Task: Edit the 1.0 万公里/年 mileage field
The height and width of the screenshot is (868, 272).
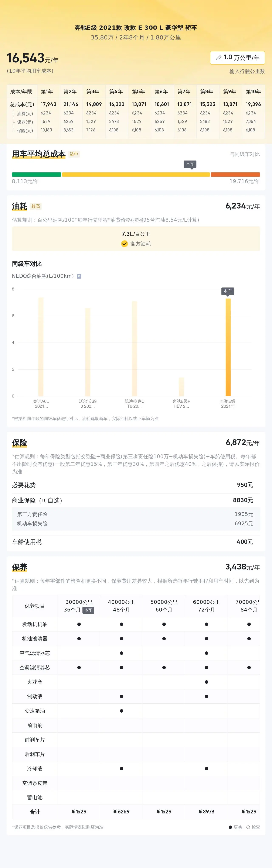Action: [x=238, y=58]
